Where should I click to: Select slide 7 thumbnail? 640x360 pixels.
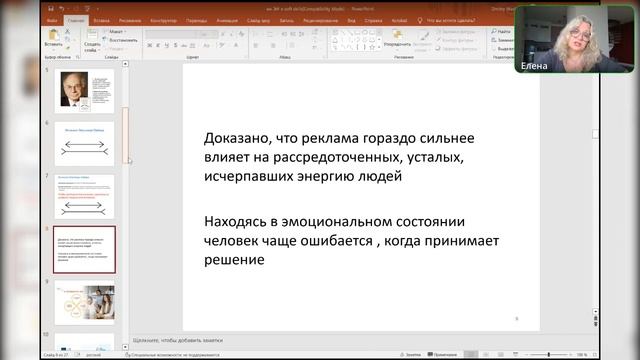click(84, 197)
